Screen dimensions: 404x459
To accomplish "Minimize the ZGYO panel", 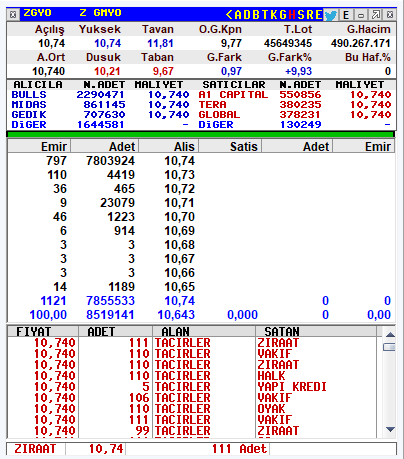I will pos(361,15).
